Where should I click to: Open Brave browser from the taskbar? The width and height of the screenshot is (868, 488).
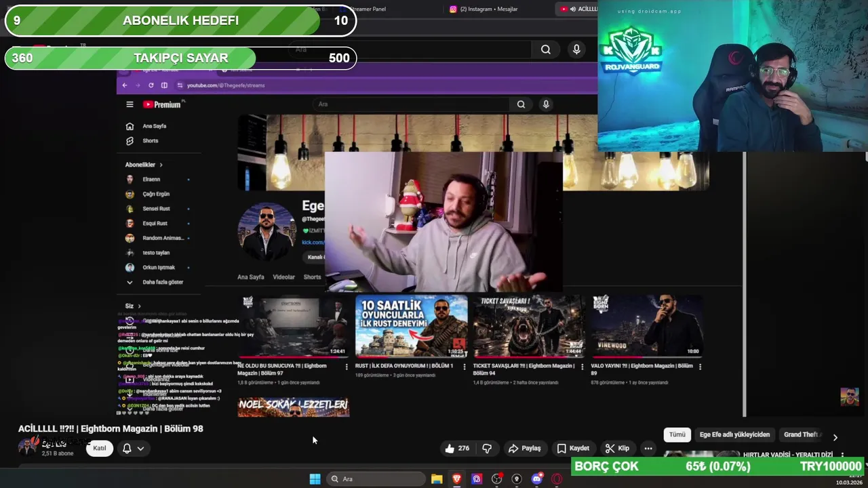[x=456, y=479]
